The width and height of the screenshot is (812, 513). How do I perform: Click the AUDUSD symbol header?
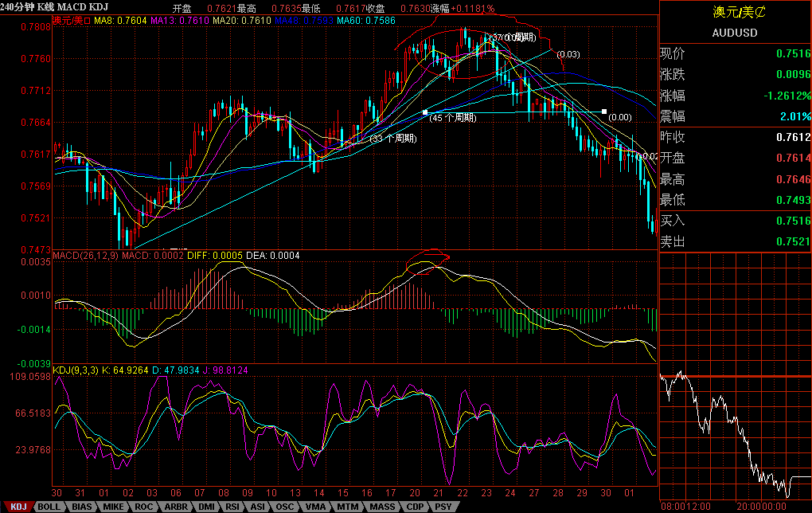tap(734, 33)
